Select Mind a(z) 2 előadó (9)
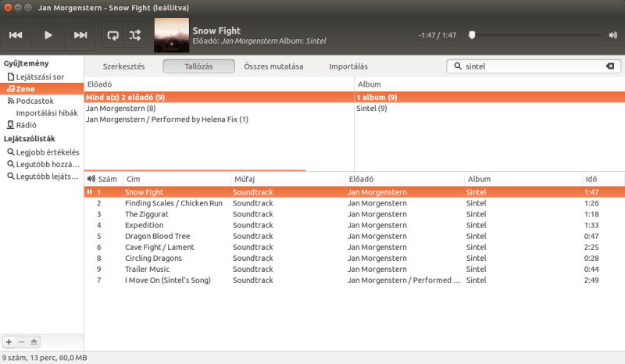The width and height of the screenshot is (625, 364). click(x=219, y=98)
